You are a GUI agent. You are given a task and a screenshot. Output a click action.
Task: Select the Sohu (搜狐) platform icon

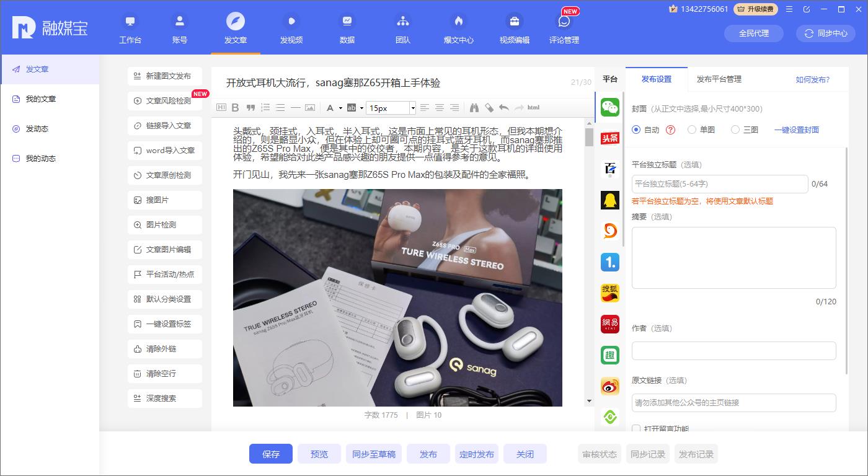610,293
